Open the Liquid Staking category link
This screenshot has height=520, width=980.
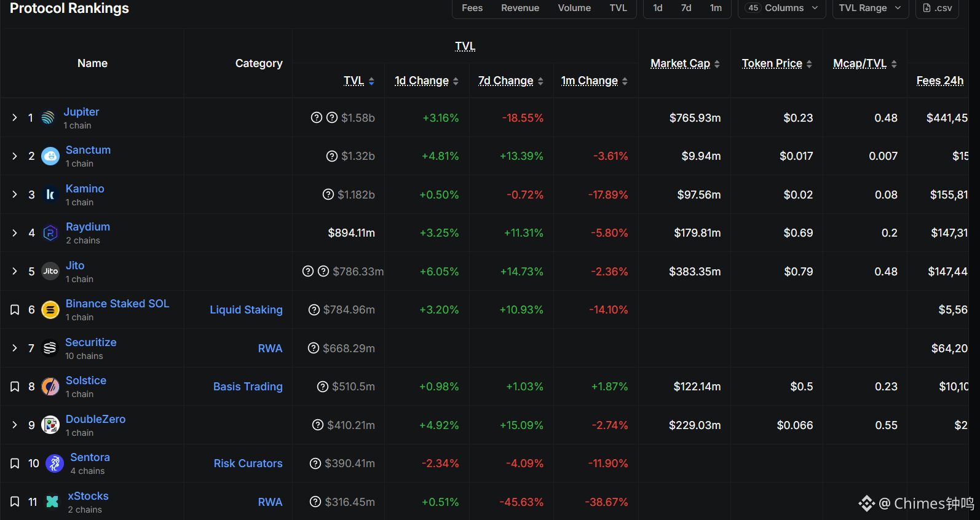246,310
